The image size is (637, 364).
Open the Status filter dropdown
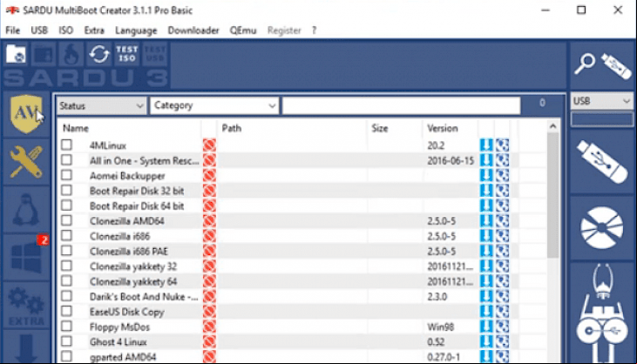pyautogui.click(x=101, y=106)
